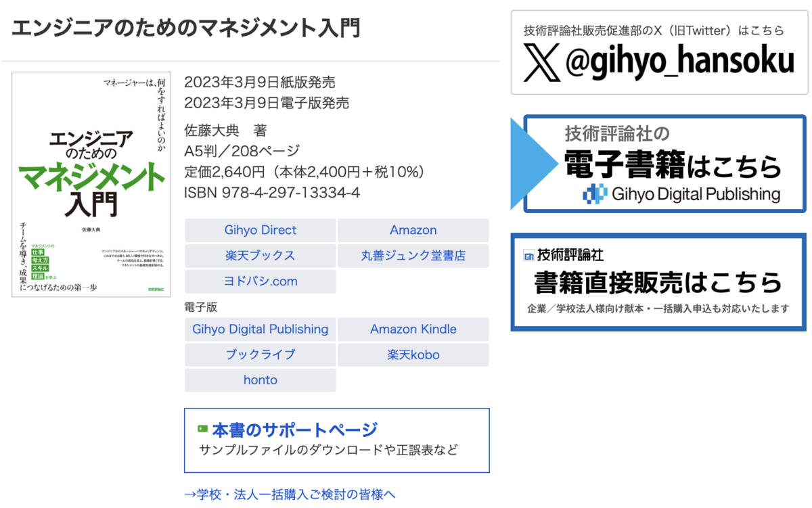Screen dimensions: 812x508
Task: Click the price text 定価2,640円
Action: 225,172
